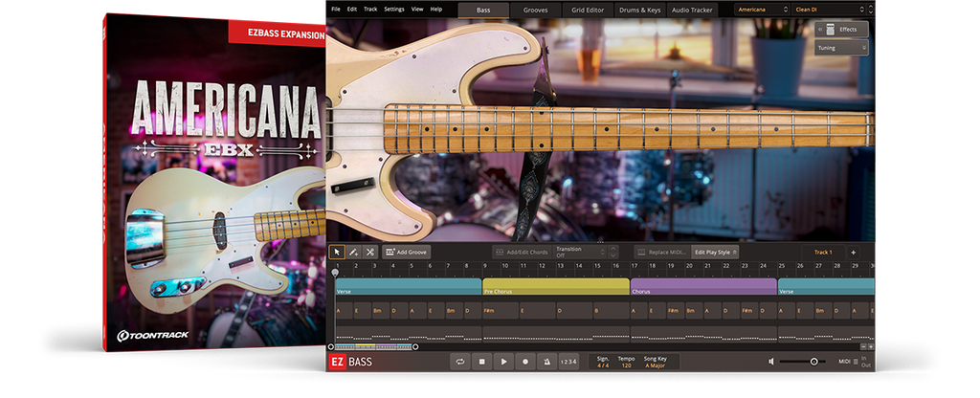Switch to the Grooves tab
The image size is (980, 398).
536,10
